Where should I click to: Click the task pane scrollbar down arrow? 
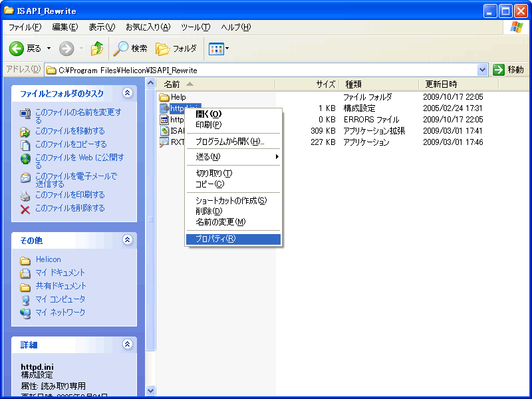(x=150, y=390)
